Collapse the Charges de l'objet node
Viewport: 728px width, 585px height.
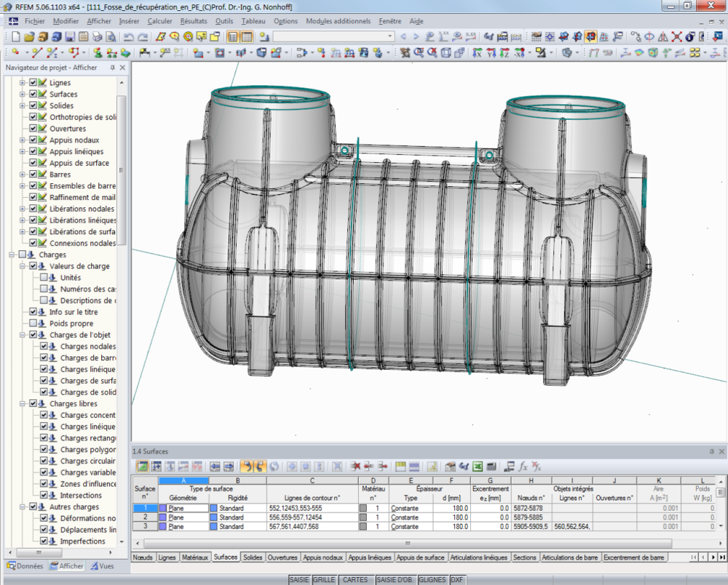pyautogui.click(x=23, y=335)
